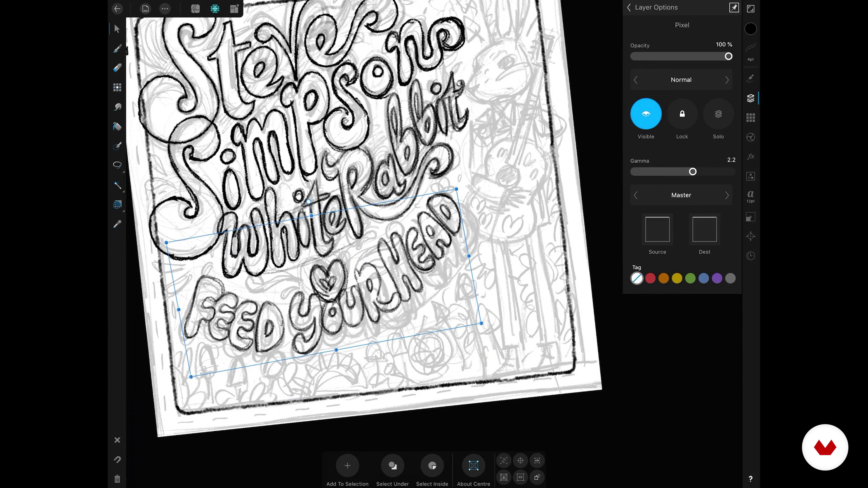
Task: Open the fx Layer Effects studio
Action: click(x=750, y=157)
